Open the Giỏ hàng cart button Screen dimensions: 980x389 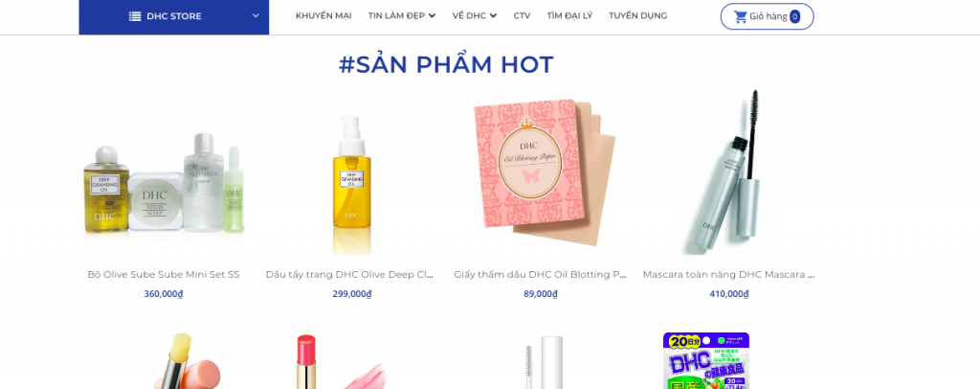pos(767,17)
